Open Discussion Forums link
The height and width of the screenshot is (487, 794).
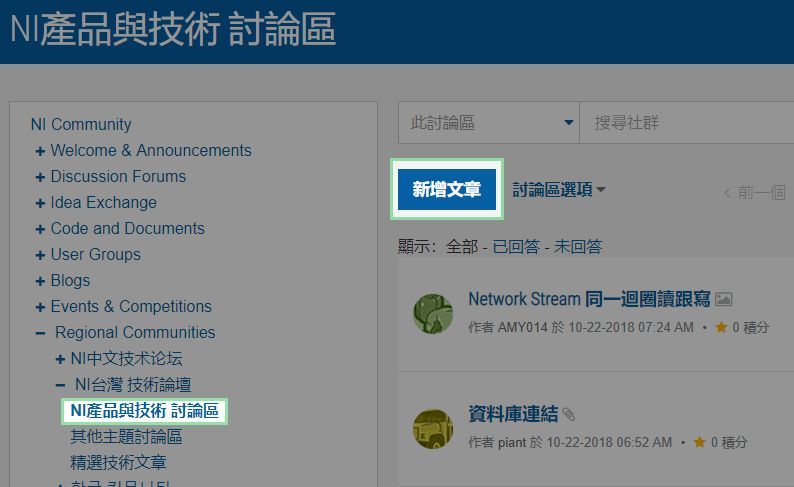(118, 176)
